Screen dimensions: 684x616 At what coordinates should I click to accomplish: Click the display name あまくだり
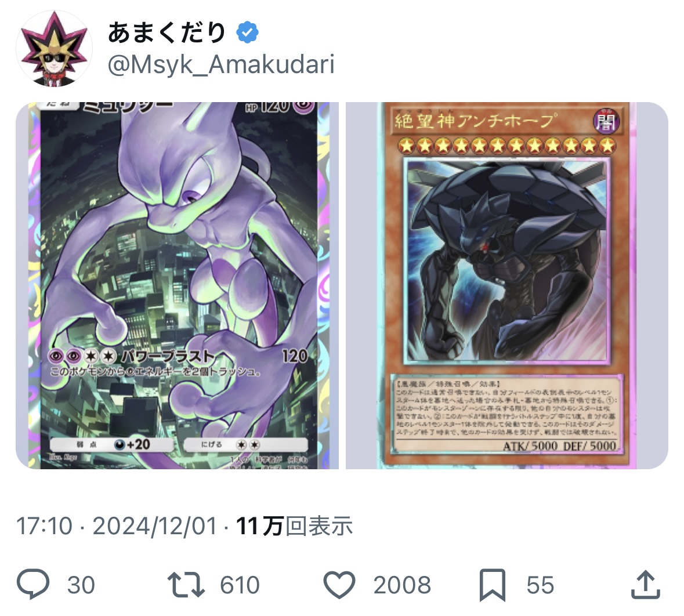coord(167,32)
